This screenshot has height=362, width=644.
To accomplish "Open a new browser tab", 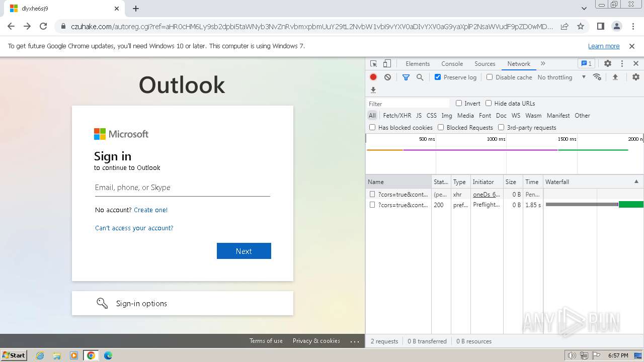I will [136, 9].
